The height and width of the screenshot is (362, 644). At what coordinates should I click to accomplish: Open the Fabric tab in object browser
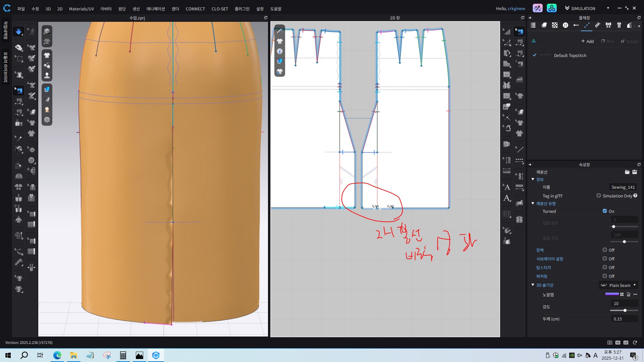pyautogui.click(x=544, y=25)
